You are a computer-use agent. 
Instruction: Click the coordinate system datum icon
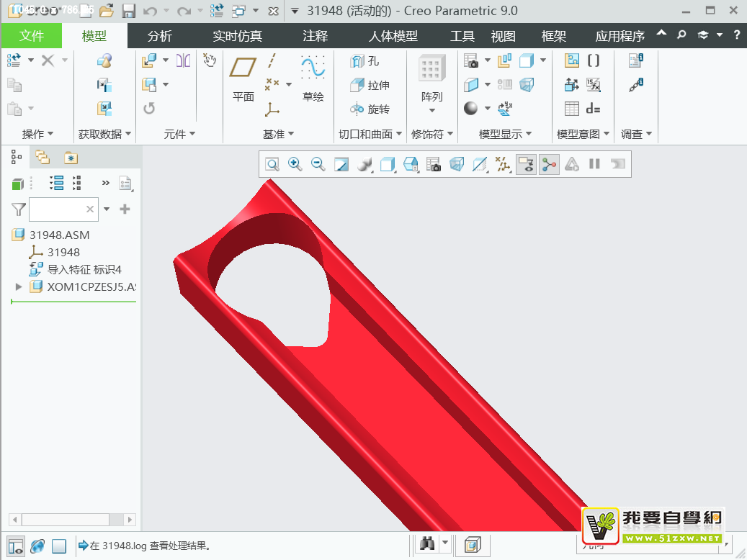pyautogui.click(x=272, y=109)
